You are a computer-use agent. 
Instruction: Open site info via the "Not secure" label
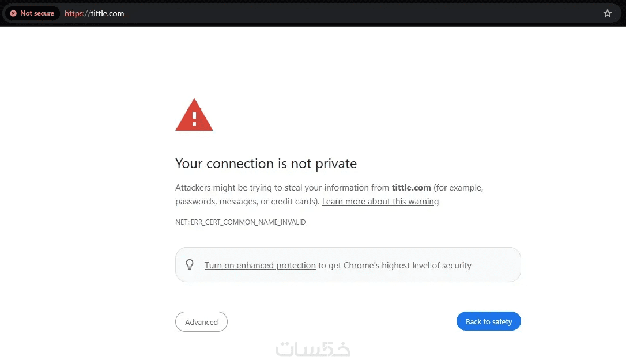pos(37,13)
